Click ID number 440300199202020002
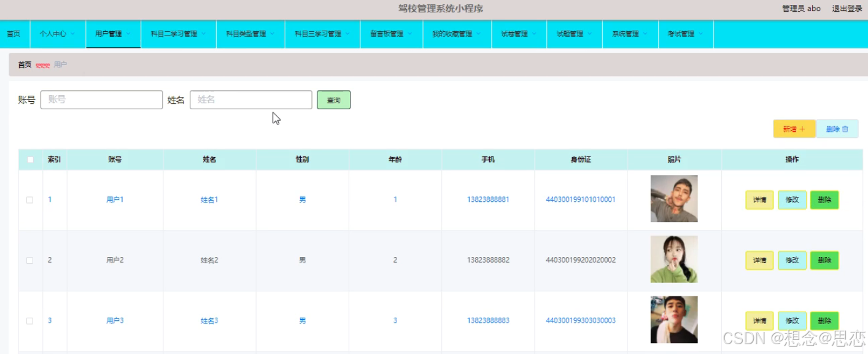 581,260
